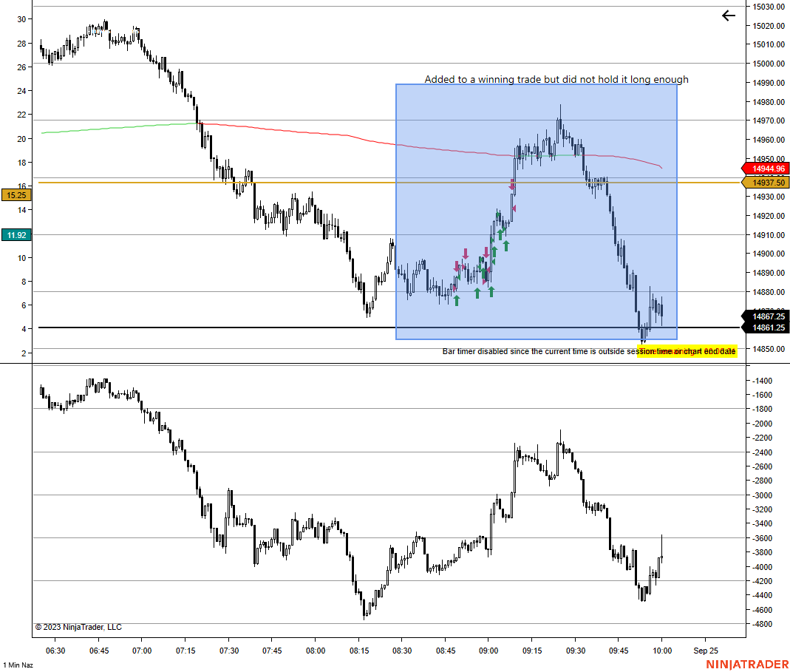The image size is (790, 672).
Task: Click the 14900.00 price axis label
Action: click(769, 254)
